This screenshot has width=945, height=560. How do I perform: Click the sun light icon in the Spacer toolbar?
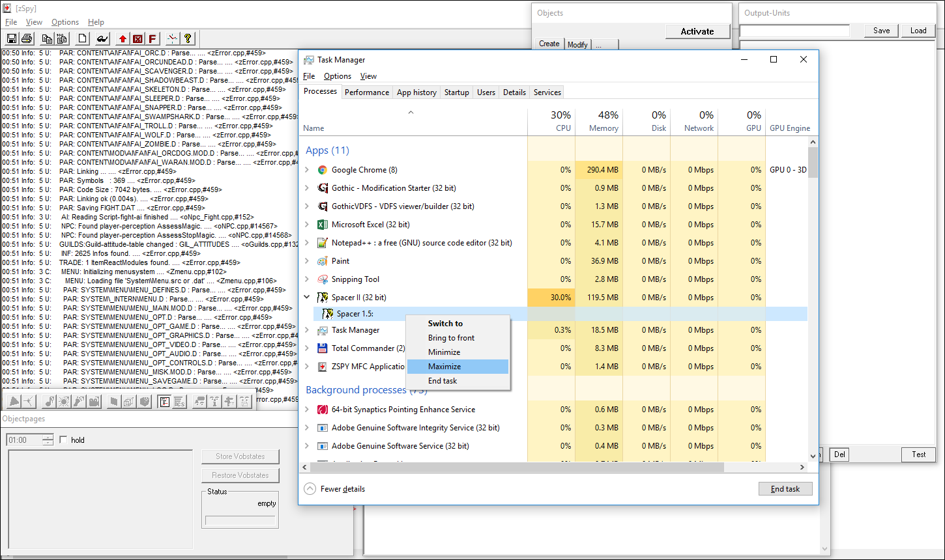coord(64,402)
